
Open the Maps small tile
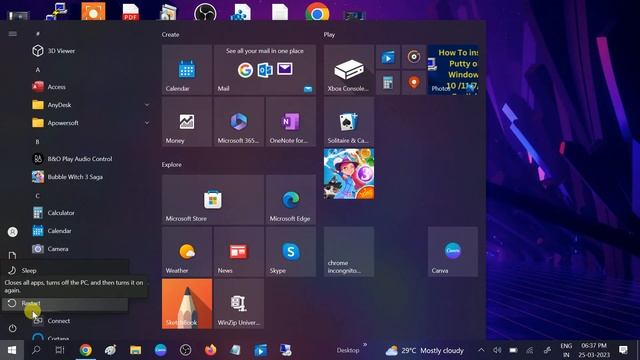[414, 83]
